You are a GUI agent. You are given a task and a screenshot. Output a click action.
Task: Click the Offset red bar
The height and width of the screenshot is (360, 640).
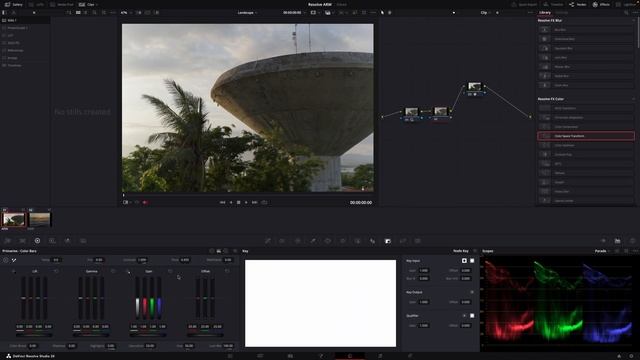point(198,298)
